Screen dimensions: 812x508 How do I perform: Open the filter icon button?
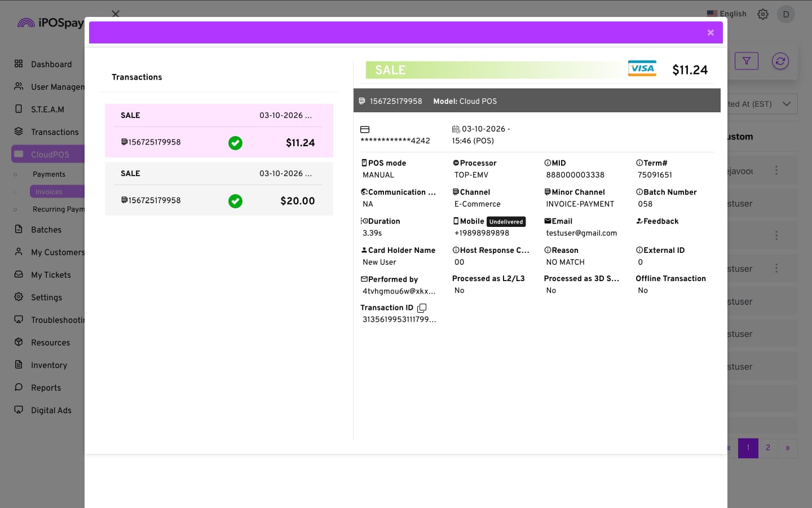(x=746, y=61)
